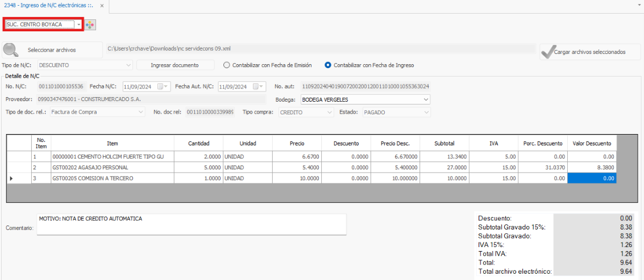Screen dimensions: 644x280
Task: Click into the Comentario text field
Action: (x=191, y=224)
